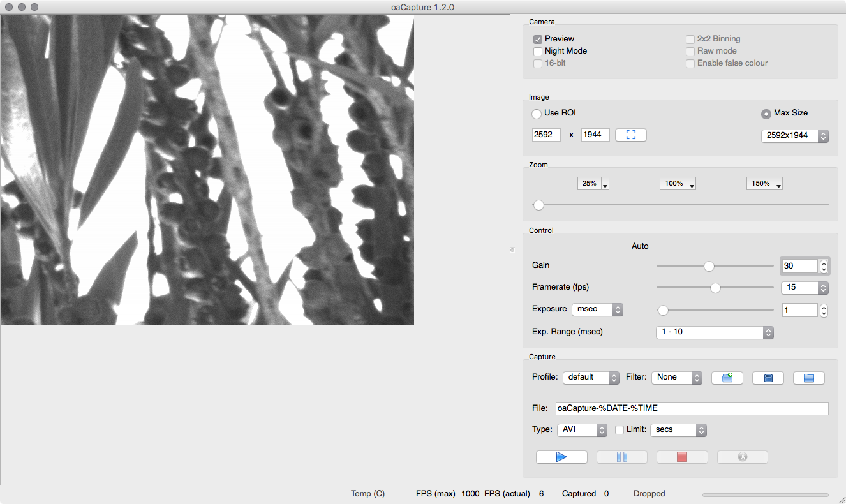This screenshot has height=504, width=846.
Task: Change Exp. Range from 1 - 10
Action: 714,332
